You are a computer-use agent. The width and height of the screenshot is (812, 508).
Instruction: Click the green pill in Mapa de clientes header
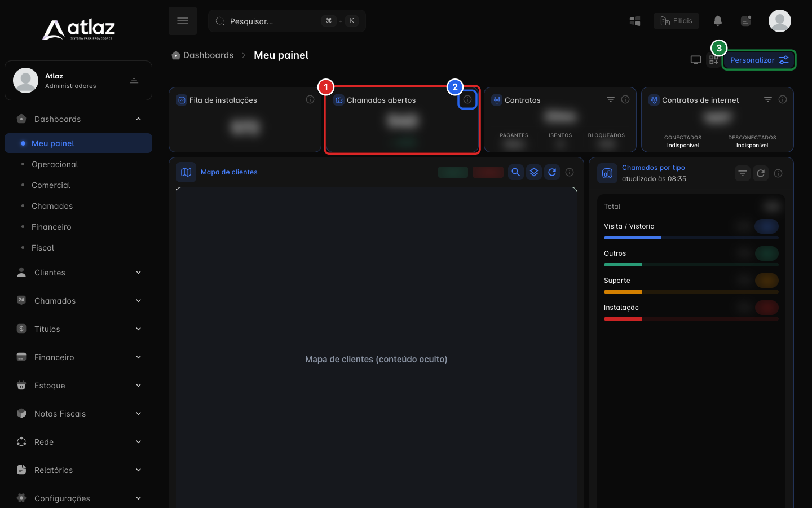pos(453,172)
